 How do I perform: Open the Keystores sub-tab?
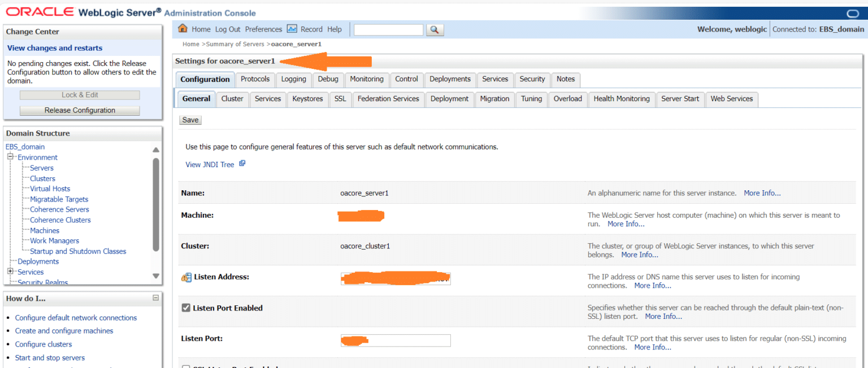click(307, 99)
